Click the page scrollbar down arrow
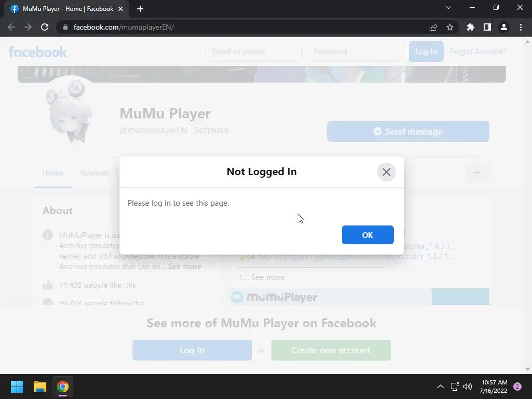Viewport: 532px width, 399px height. (527, 369)
